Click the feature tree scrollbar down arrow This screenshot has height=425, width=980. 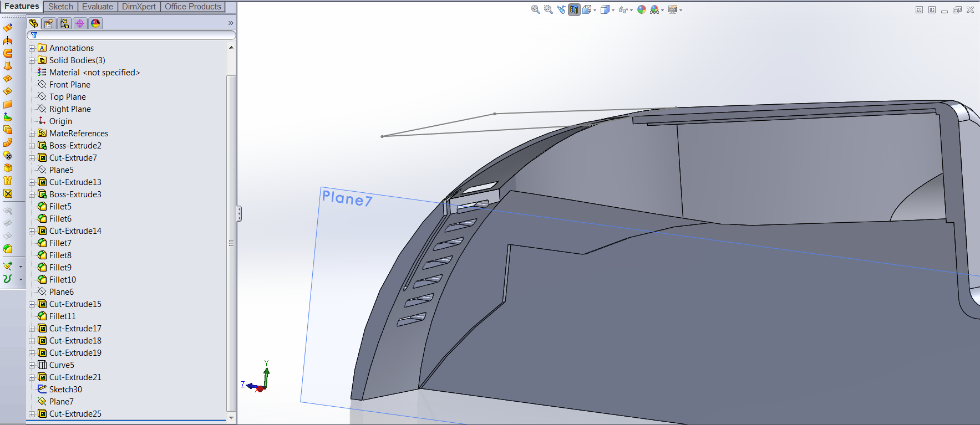(x=231, y=417)
